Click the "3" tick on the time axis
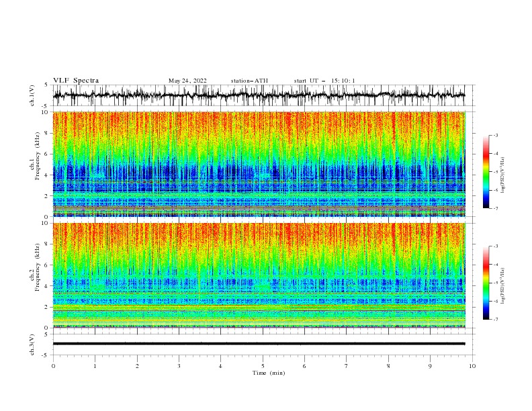Viewport: 532px width, 411px height. 179,366
